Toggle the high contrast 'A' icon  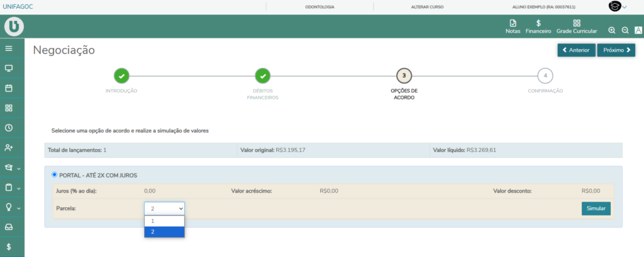(x=638, y=30)
